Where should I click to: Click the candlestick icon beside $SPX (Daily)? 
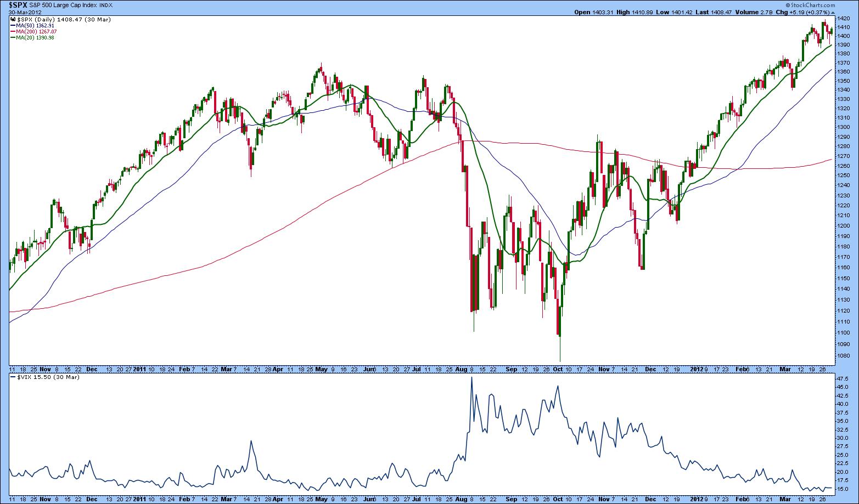point(13,19)
